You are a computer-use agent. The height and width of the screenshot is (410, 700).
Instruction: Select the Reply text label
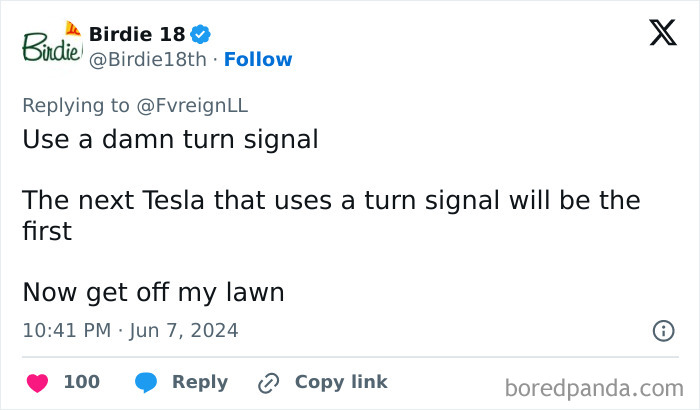pyautogui.click(x=200, y=382)
